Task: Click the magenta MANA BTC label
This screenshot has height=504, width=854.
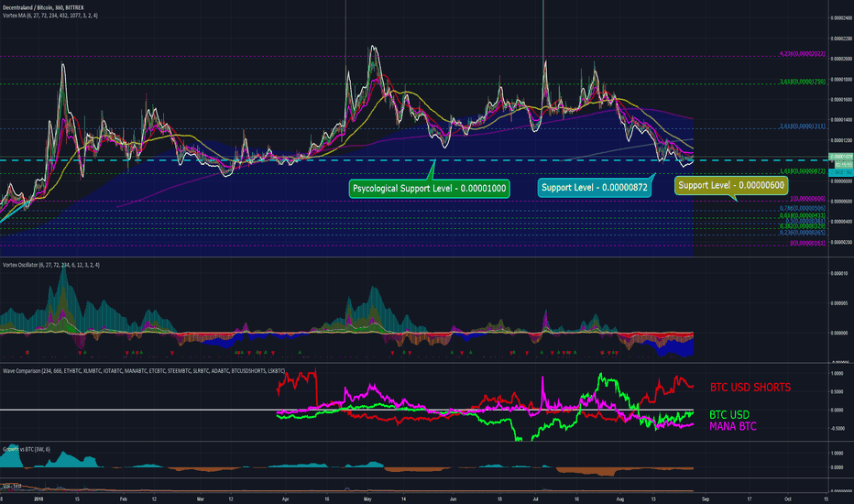Action: pos(732,426)
